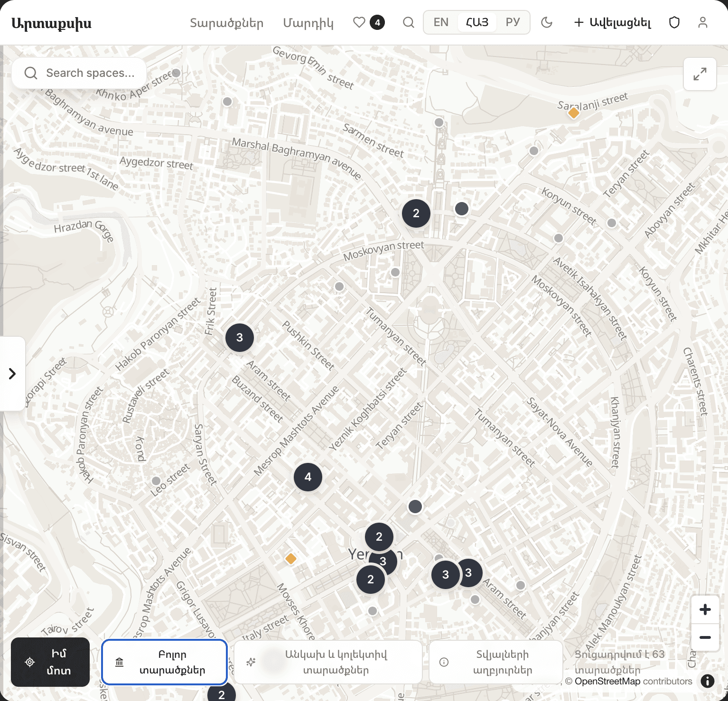Click cluster marker 4 on Mesrop Mashtots Avenue
728x701 pixels.
[308, 477]
